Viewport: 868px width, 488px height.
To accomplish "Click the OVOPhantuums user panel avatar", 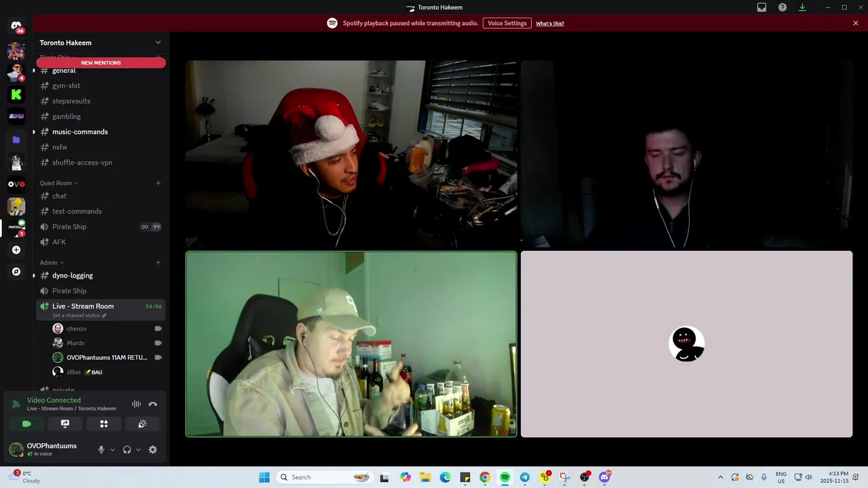I will [16, 449].
